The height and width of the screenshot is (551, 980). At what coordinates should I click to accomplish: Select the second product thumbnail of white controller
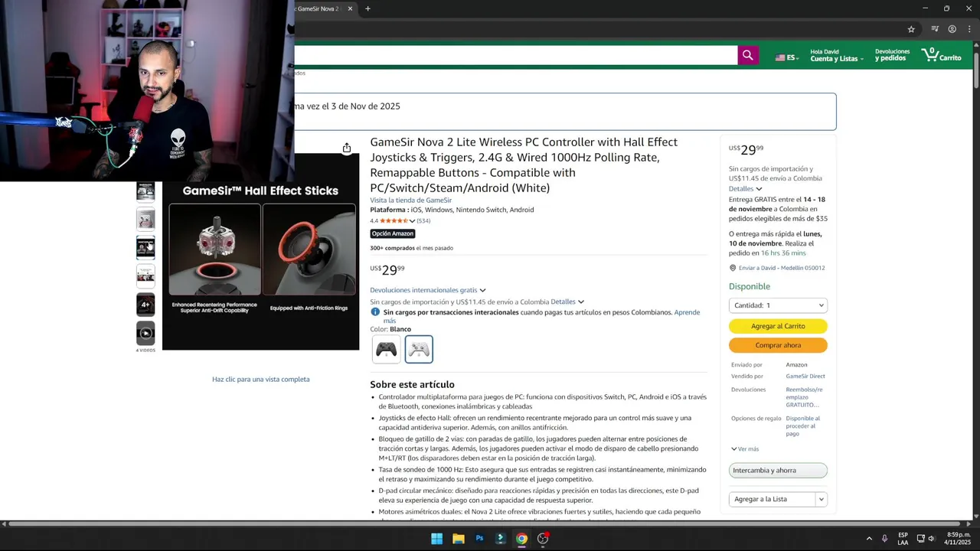click(x=145, y=219)
